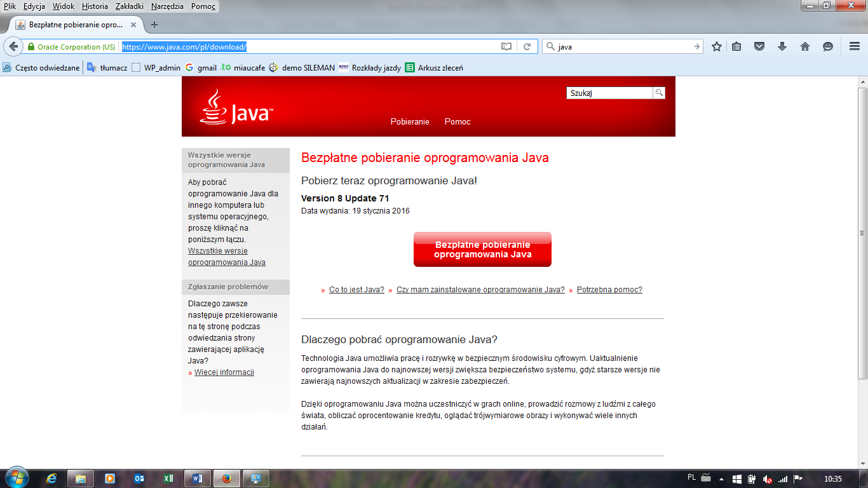Show bookmarks list icon
The height and width of the screenshot is (488, 868).
pos(736,46)
